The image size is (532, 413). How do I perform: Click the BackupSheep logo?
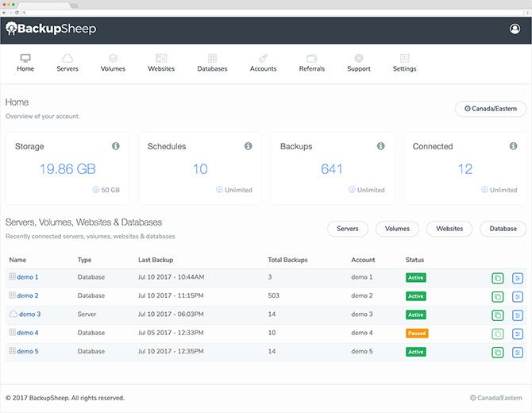click(51, 29)
